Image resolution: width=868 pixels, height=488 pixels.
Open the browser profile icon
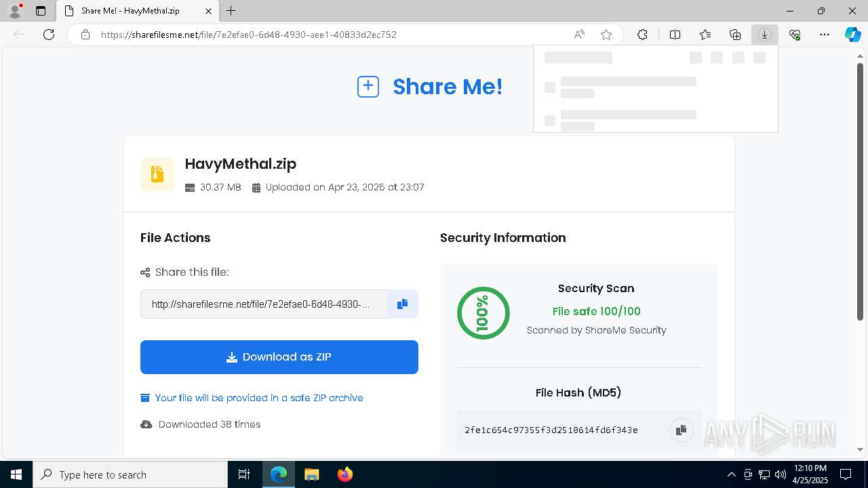15,11
